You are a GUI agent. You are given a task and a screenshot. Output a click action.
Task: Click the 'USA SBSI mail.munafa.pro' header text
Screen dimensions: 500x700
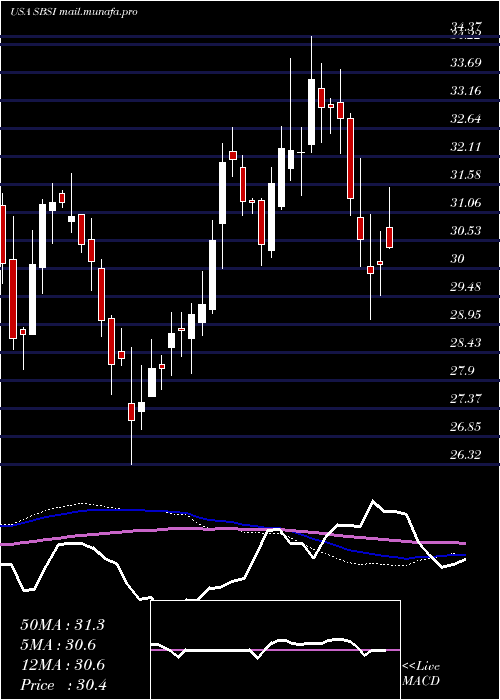pyautogui.click(x=73, y=12)
